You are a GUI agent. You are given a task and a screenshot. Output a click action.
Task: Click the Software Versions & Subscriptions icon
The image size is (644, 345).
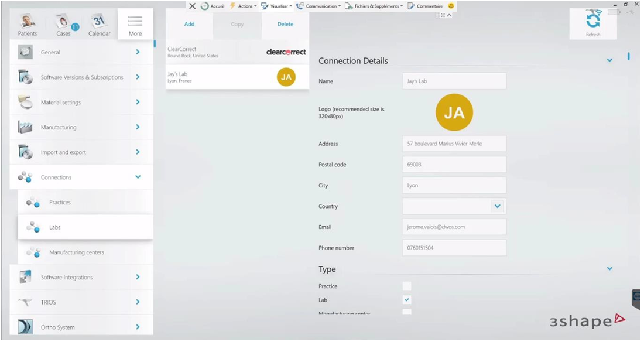pyautogui.click(x=25, y=77)
